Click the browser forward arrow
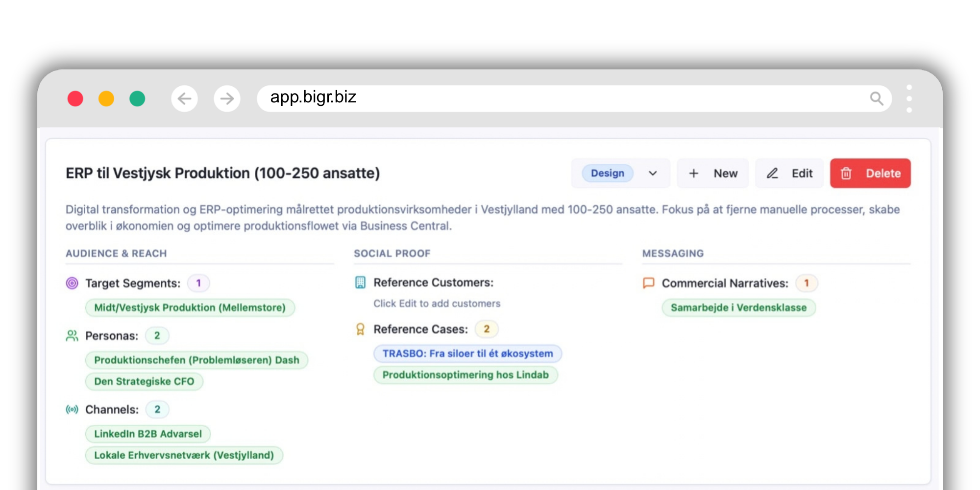980x490 pixels. 227,98
